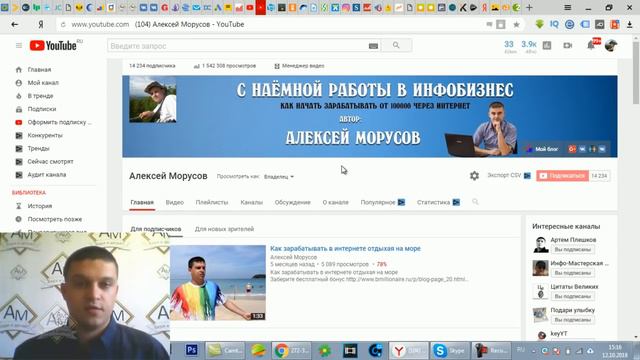
Task: Open a new browser tab with plus
Action: click(x=529, y=7)
